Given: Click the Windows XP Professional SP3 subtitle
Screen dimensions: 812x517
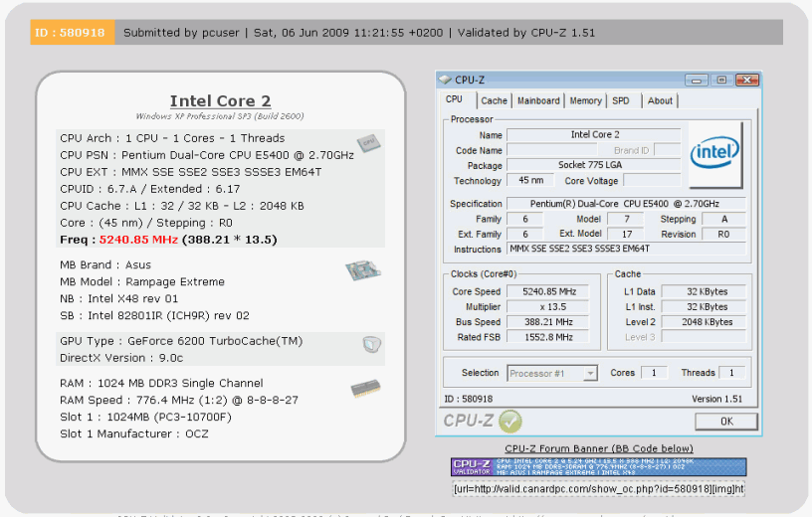Looking at the screenshot, I should [220, 116].
